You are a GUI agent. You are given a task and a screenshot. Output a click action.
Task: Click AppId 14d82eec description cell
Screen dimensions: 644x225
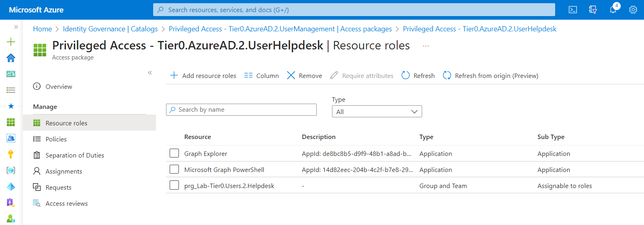[x=357, y=170]
